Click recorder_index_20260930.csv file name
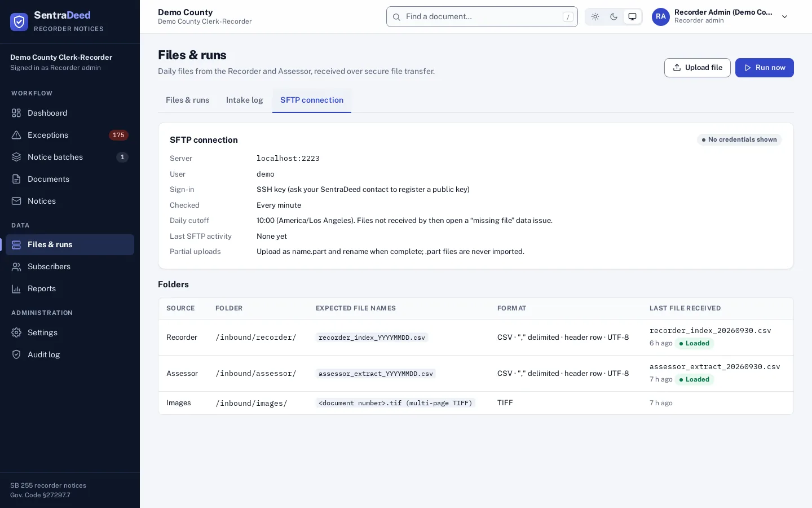The height and width of the screenshot is (508, 812). click(710, 331)
